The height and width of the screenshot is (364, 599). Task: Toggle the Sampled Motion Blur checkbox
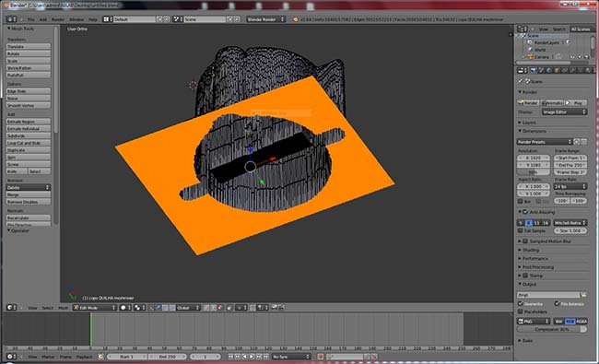click(x=525, y=241)
